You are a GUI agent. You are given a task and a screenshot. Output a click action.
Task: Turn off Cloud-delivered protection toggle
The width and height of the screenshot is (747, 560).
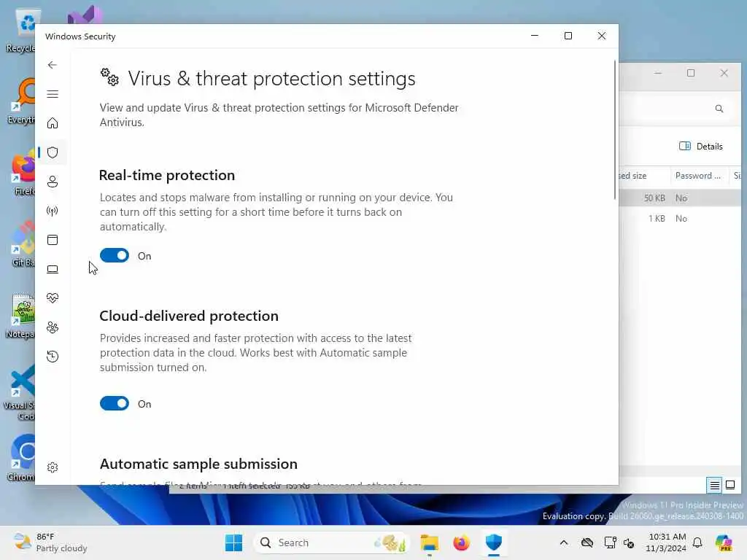click(x=115, y=403)
